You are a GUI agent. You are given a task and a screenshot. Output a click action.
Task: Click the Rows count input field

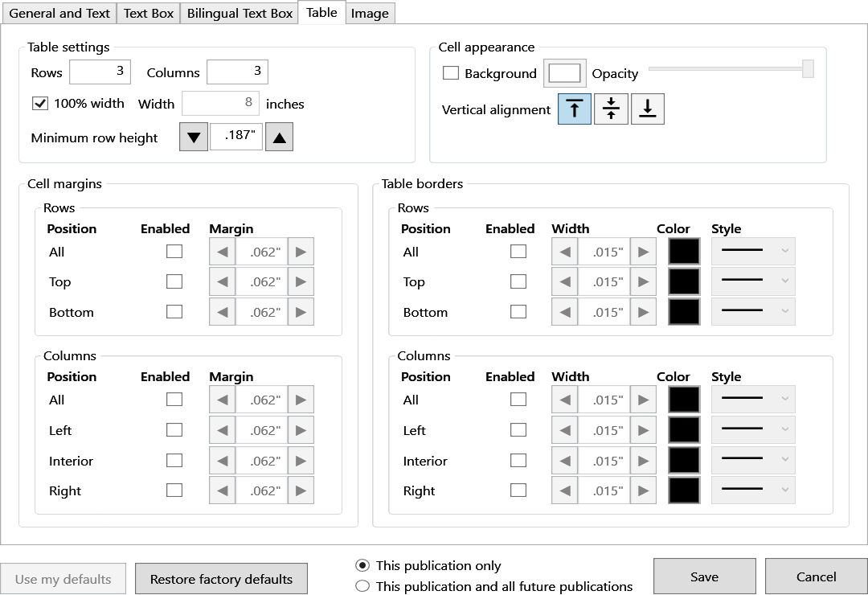click(x=100, y=72)
